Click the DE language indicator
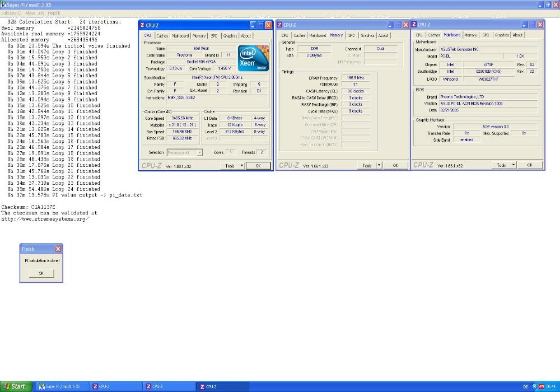The width and height of the screenshot is (560, 392). (525, 386)
